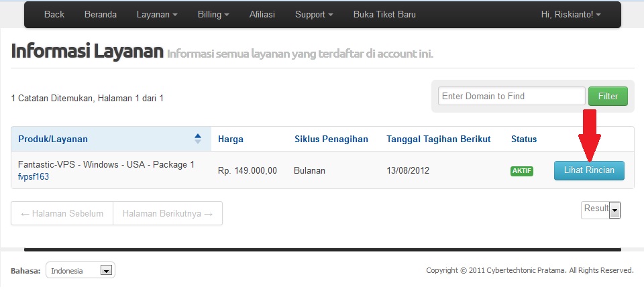Sort by Tanggal Tagihan Berikut column
The image size is (644, 291).
(x=438, y=139)
